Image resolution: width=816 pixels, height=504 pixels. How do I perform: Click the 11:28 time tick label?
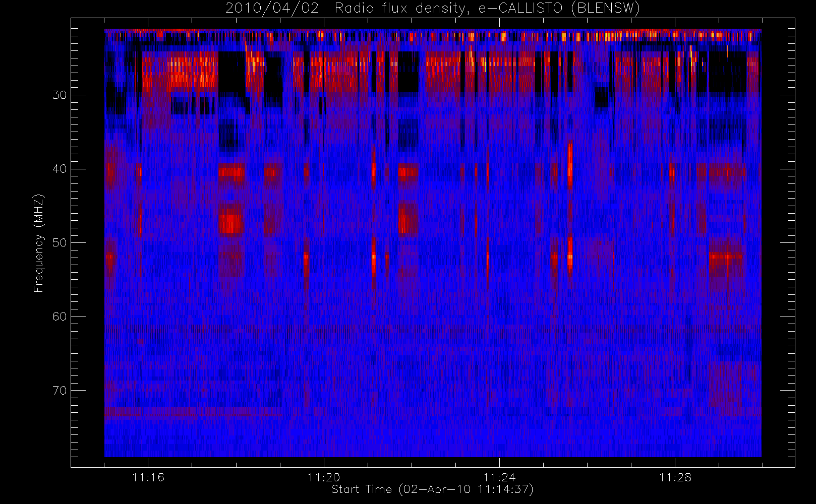coord(675,477)
